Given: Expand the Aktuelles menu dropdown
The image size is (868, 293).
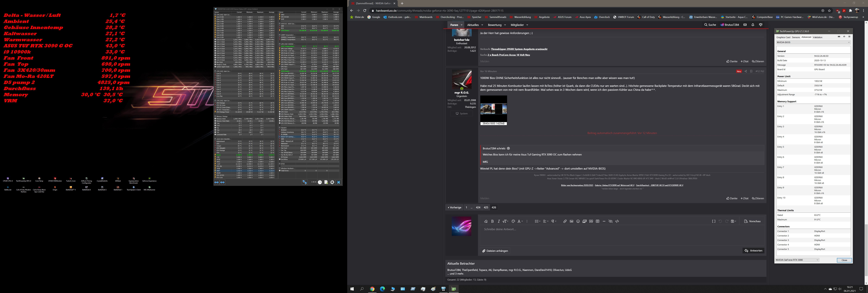Looking at the screenshot, I should [x=482, y=25].
